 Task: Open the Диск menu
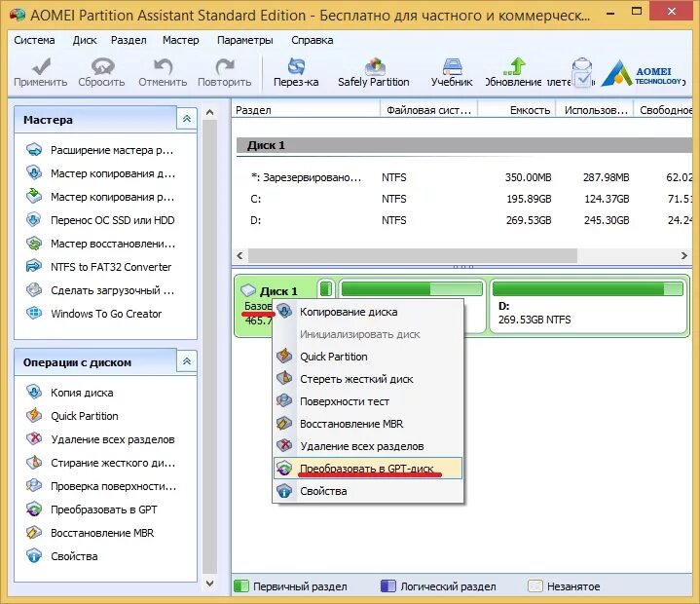click(x=85, y=40)
